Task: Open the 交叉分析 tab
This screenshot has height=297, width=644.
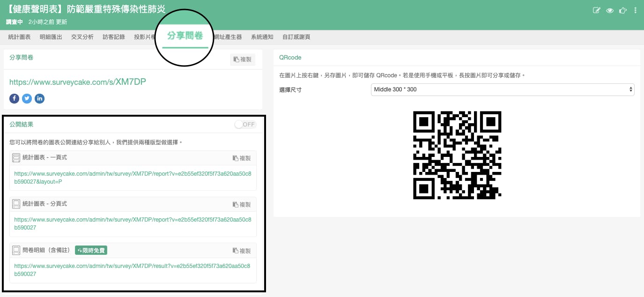Action: [82, 37]
